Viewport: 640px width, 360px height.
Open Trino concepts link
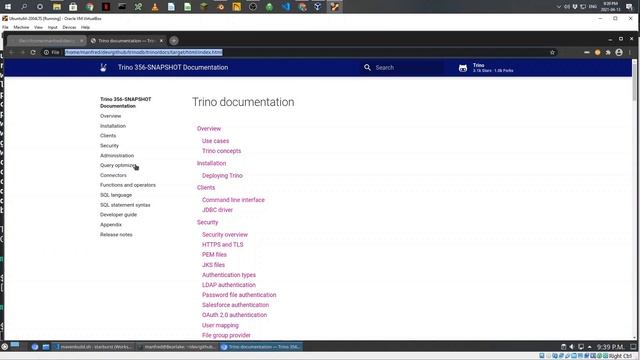[222, 151]
